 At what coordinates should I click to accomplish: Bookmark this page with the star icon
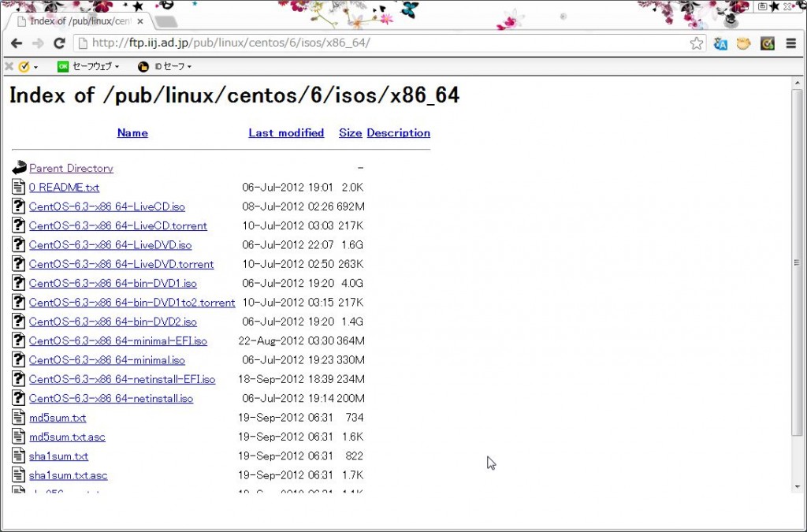point(697,43)
